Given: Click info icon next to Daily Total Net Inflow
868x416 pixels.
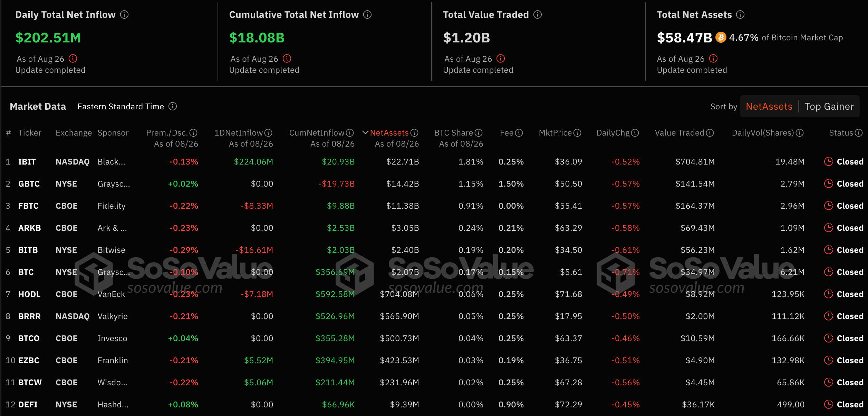Looking at the screenshot, I should (x=124, y=14).
